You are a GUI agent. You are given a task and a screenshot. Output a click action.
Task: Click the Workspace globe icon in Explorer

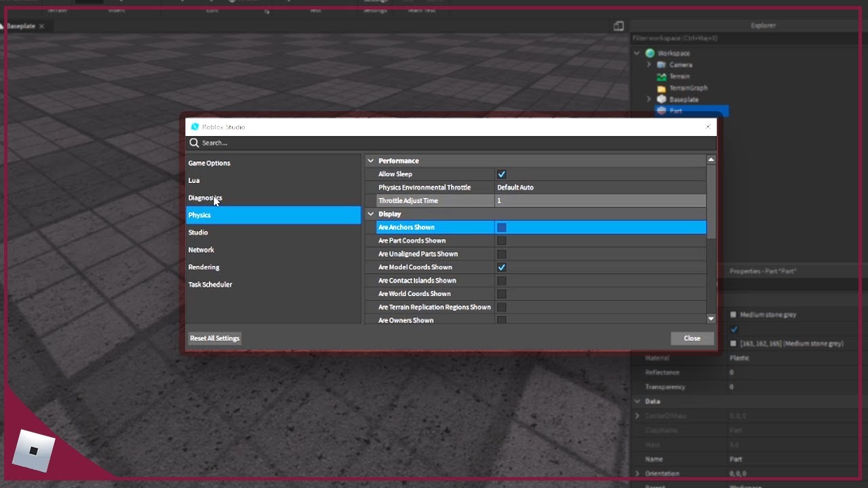(650, 53)
